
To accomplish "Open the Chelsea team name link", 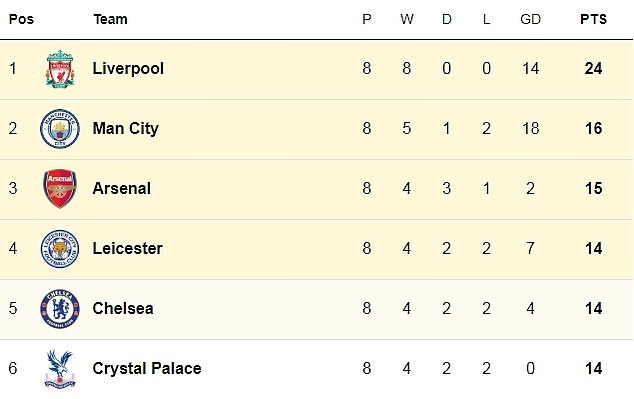I will pos(123,308).
